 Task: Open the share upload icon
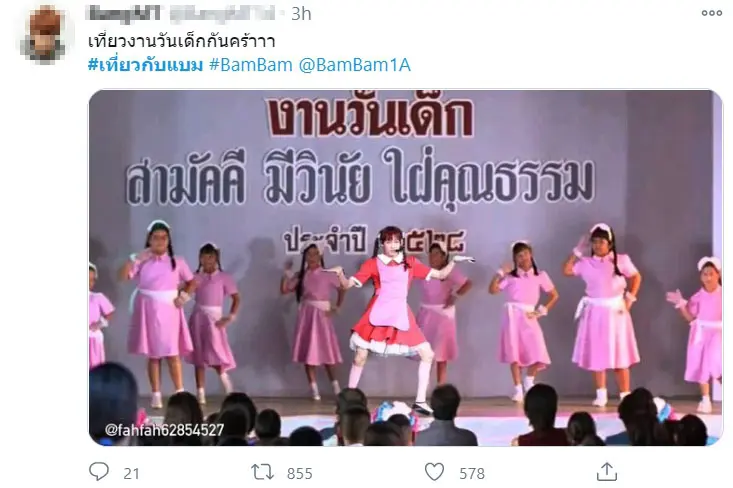[x=607, y=472]
